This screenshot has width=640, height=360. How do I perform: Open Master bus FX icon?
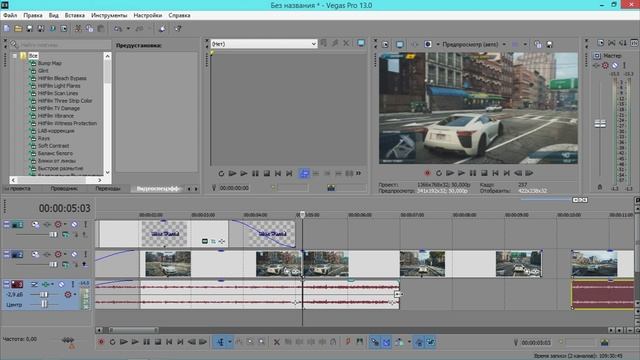pyautogui.click(x=596, y=65)
